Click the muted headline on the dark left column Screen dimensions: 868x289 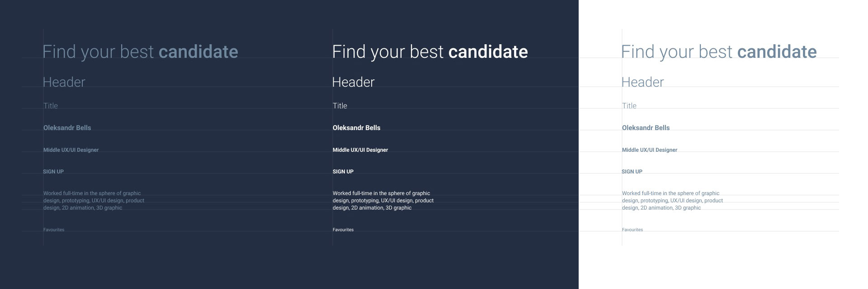coord(140,52)
